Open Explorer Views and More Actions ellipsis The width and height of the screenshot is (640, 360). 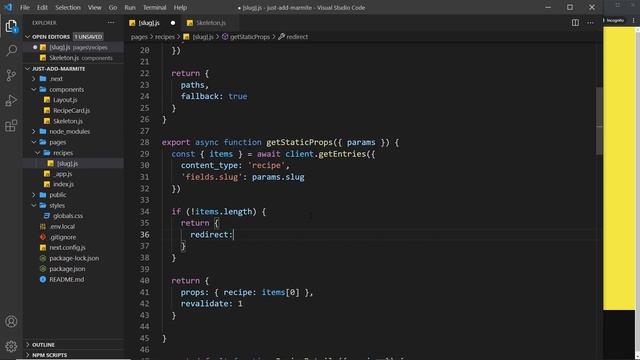[111, 23]
